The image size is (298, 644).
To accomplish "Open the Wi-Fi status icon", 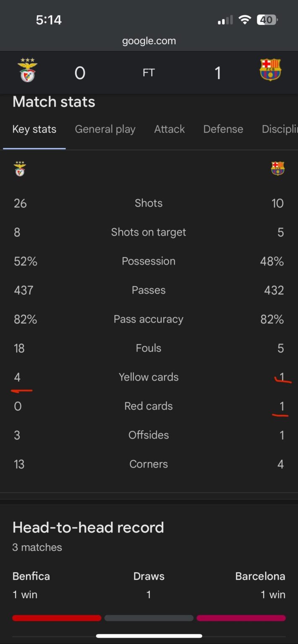I will [245, 20].
